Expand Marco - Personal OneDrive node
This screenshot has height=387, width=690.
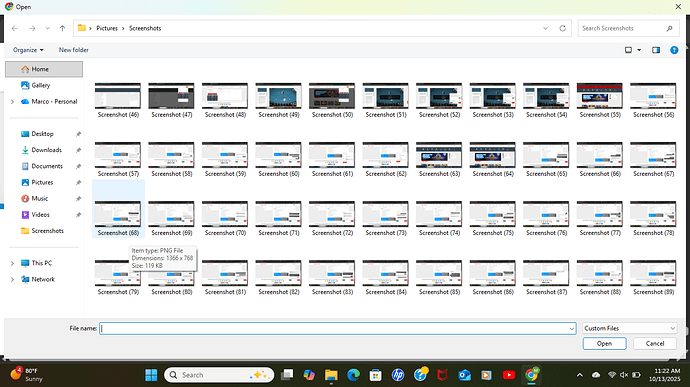pyautogui.click(x=12, y=101)
